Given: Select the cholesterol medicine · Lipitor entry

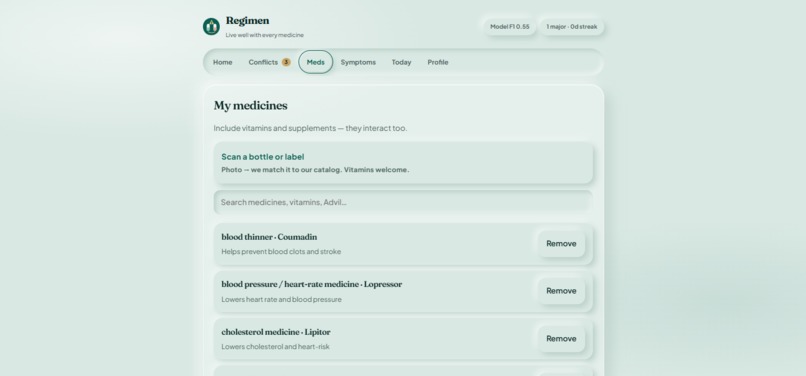Looking at the screenshot, I should [404, 338].
